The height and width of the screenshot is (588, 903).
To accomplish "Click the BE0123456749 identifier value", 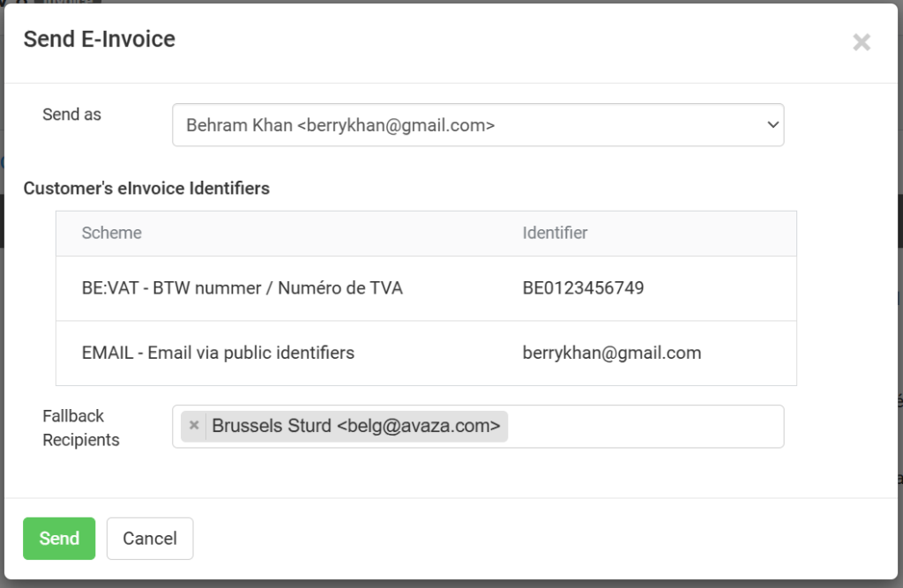I will click(x=583, y=288).
